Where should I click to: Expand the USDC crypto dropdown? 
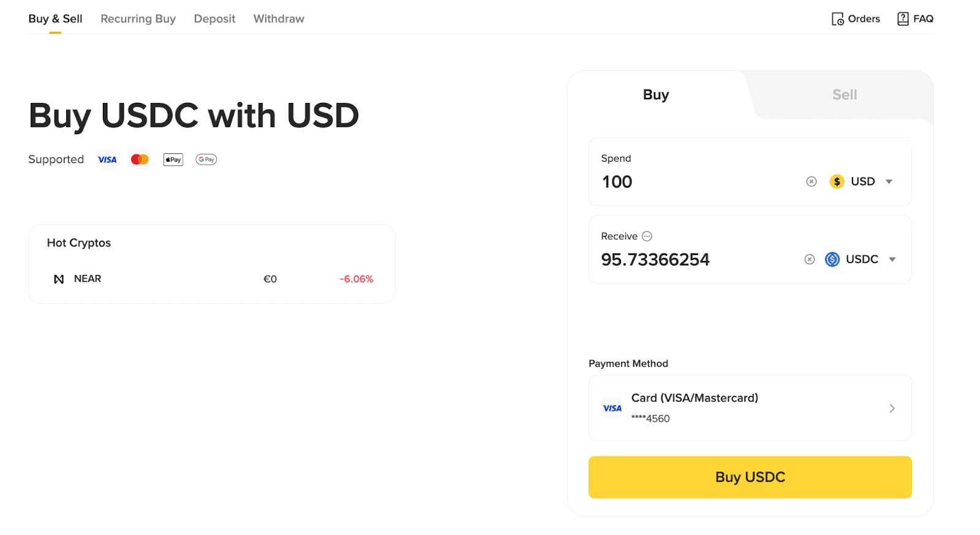[x=892, y=259]
